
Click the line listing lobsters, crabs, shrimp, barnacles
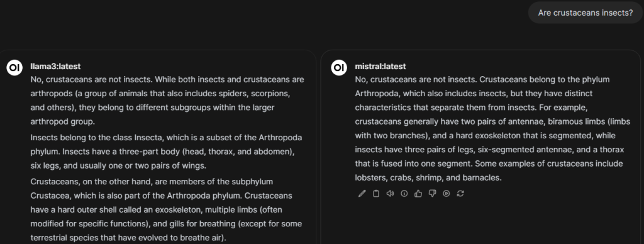pyautogui.click(x=429, y=178)
